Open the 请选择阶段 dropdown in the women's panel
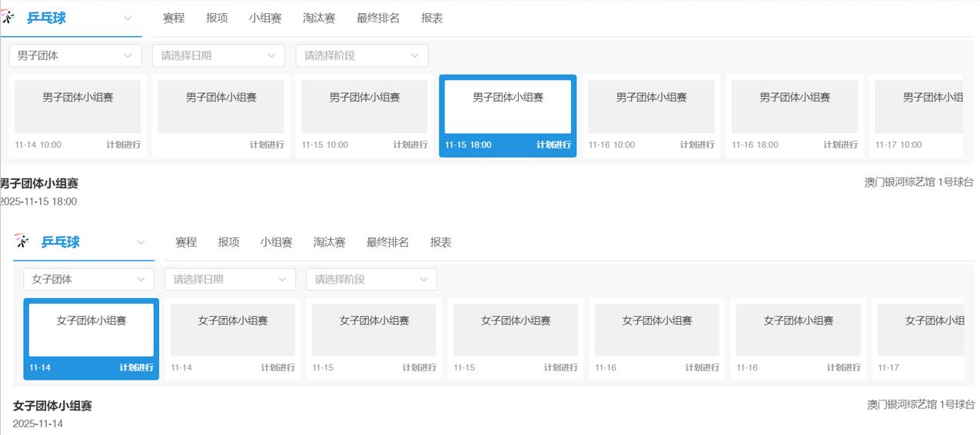Image resolution: width=980 pixels, height=435 pixels. tap(372, 279)
